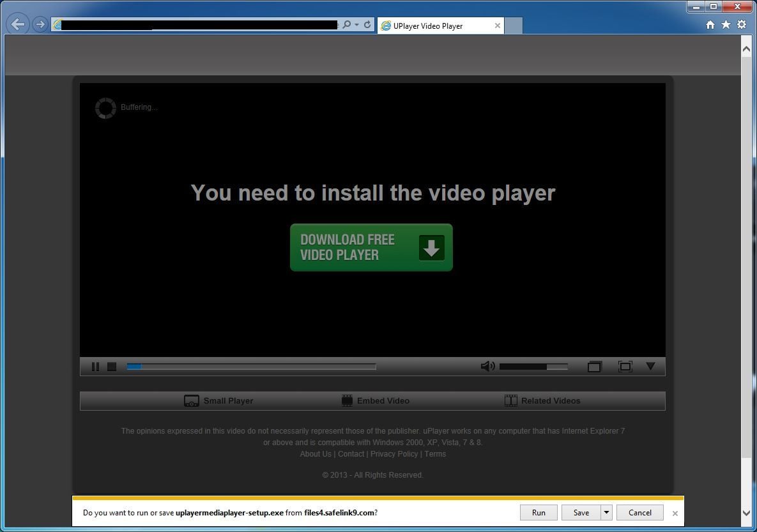Image resolution: width=757 pixels, height=532 pixels.
Task: Expand the Save button dropdown
Action: pos(606,512)
